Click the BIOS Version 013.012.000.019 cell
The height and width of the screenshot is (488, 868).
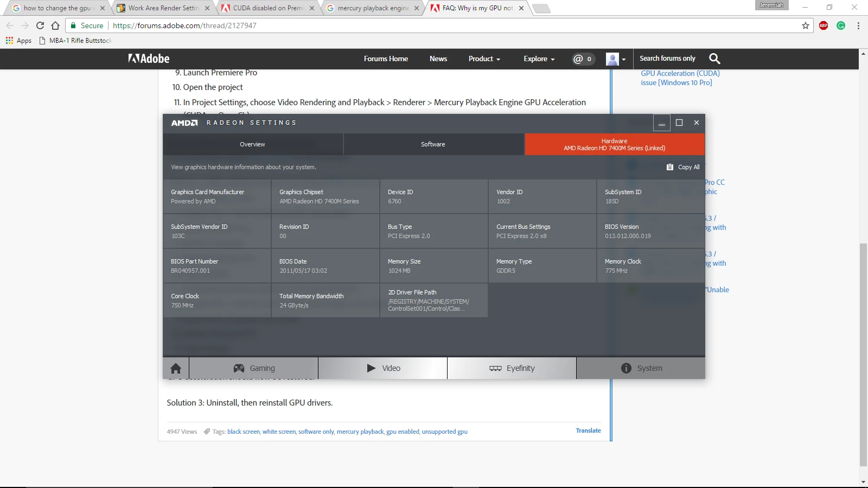(x=651, y=231)
